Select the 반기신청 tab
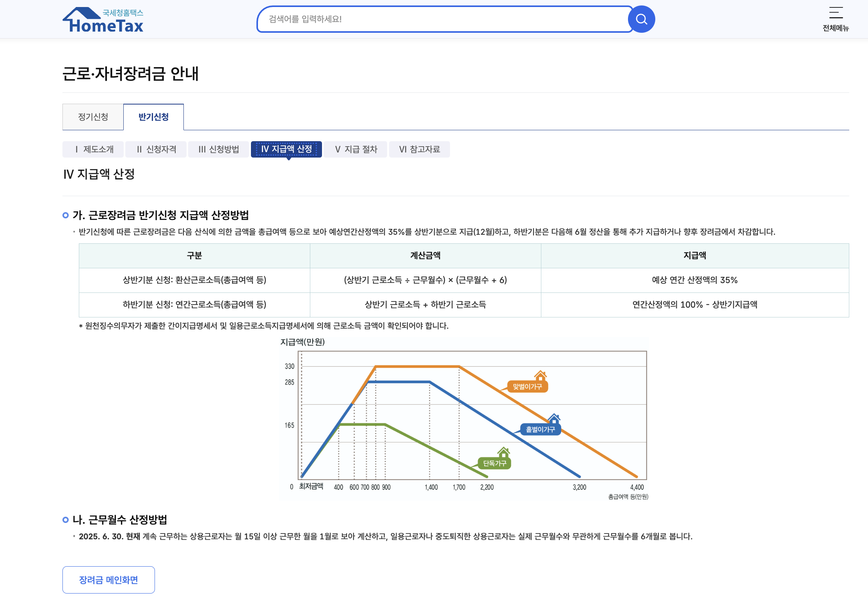Screen dimensions: 868x599 coord(153,117)
